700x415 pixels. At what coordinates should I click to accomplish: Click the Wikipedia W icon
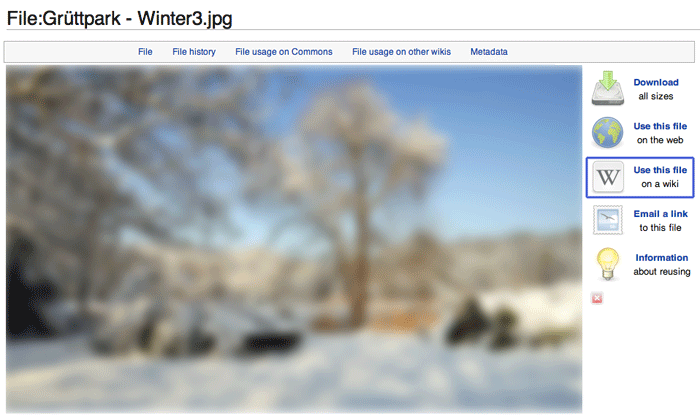(x=608, y=177)
